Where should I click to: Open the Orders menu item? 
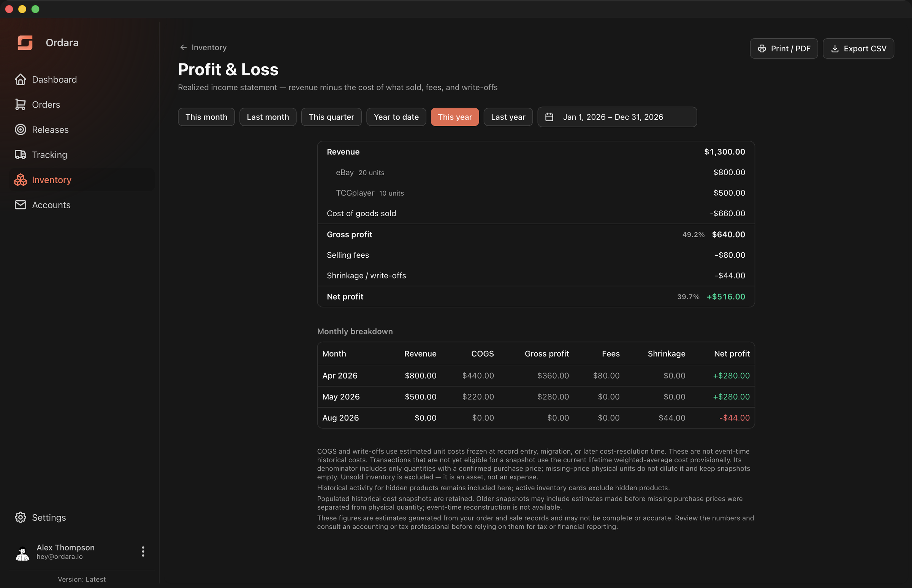coord(82,105)
